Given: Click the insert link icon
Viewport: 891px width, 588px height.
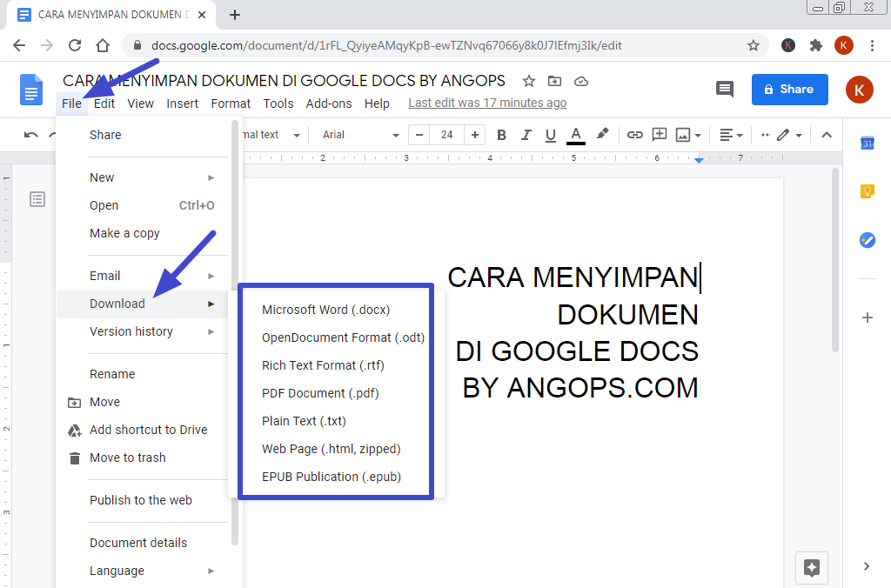Looking at the screenshot, I should [634, 135].
